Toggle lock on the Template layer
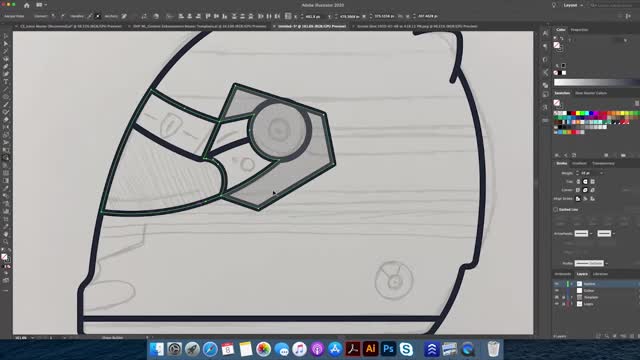 click(x=563, y=297)
